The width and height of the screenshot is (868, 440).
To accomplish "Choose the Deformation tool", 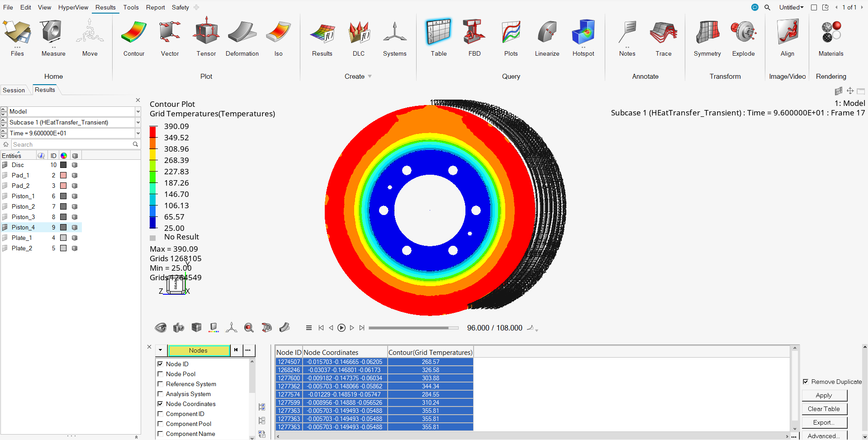I will pos(242,38).
